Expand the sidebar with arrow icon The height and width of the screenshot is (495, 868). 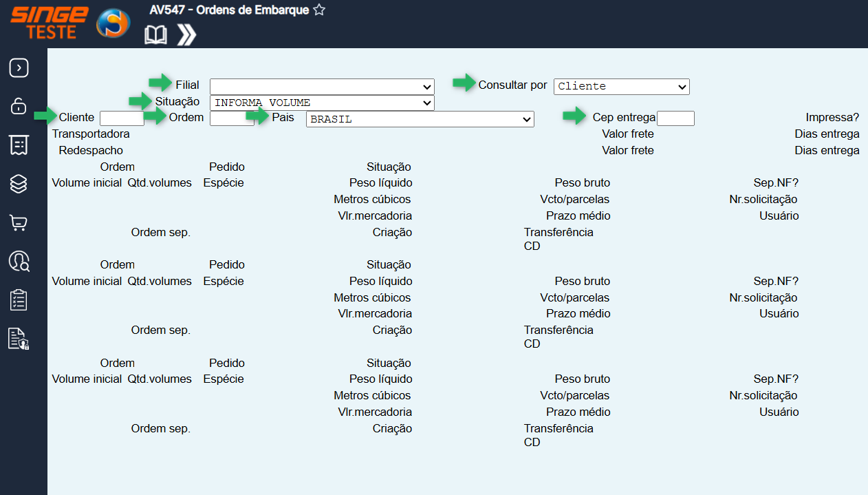click(x=19, y=67)
